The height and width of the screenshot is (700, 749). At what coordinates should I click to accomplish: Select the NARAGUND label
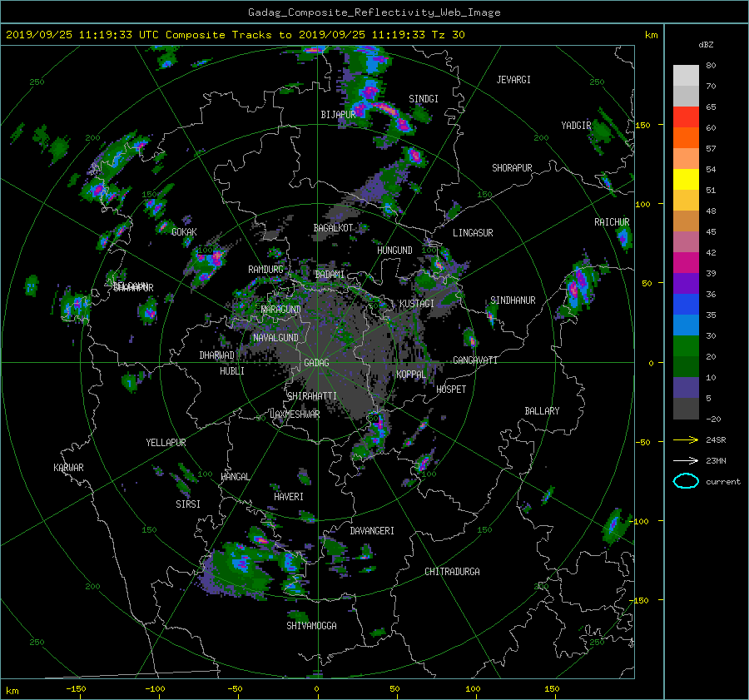point(281,310)
